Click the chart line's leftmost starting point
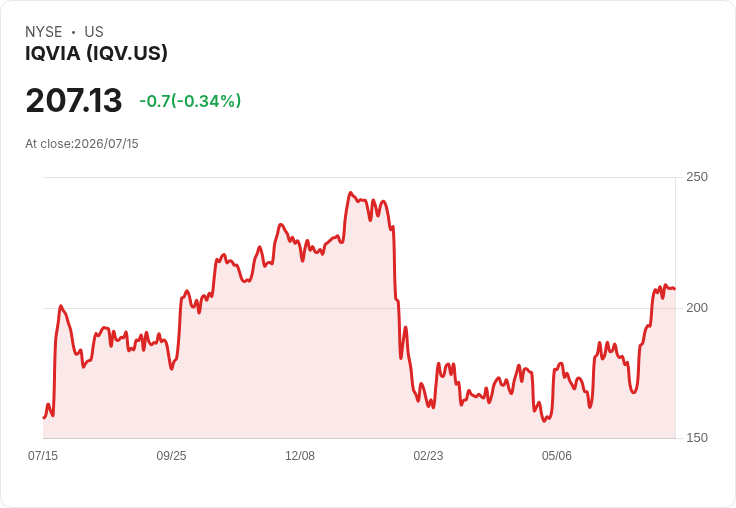This screenshot has height=508, width=736. tap(44, 417)
